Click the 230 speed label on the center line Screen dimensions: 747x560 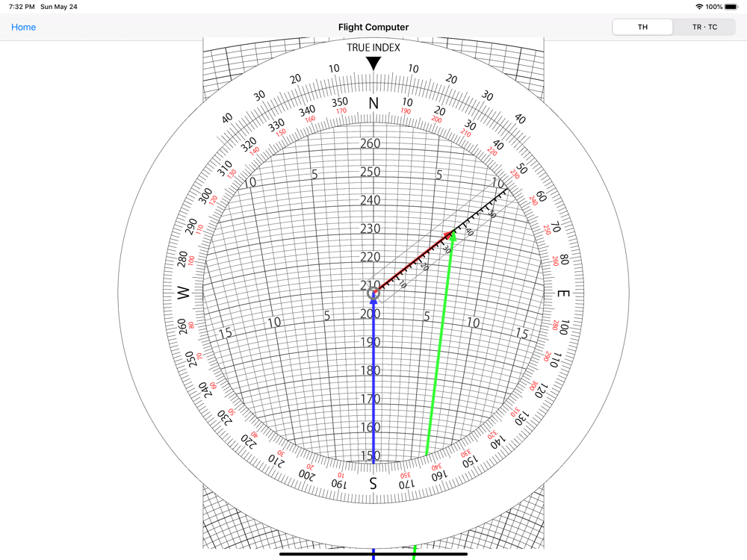[x=371, y=228]
